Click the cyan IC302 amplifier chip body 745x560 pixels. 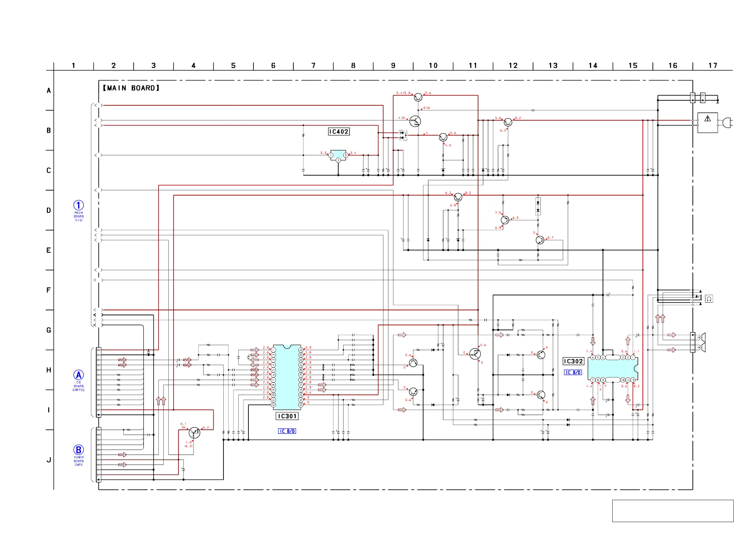612,369
